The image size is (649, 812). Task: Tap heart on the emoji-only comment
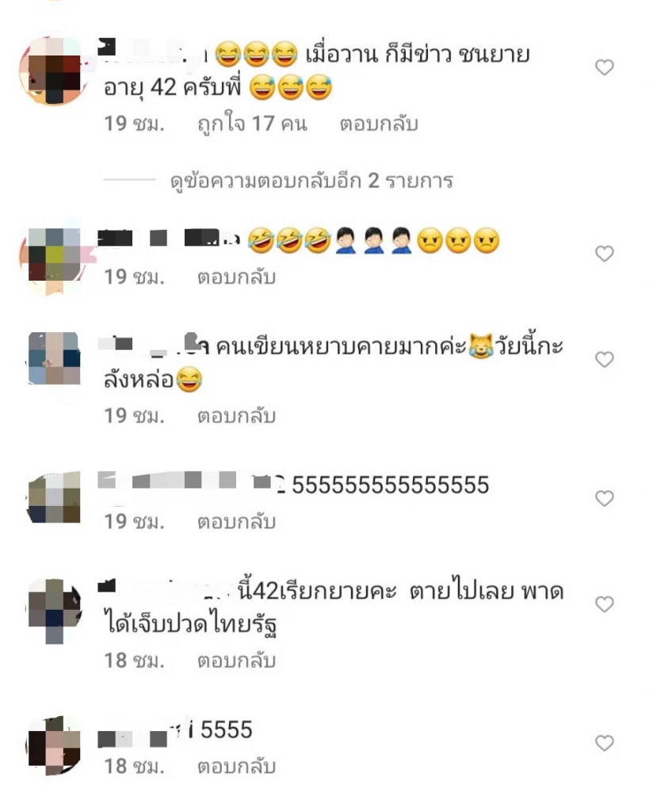(x=604, y=254)
